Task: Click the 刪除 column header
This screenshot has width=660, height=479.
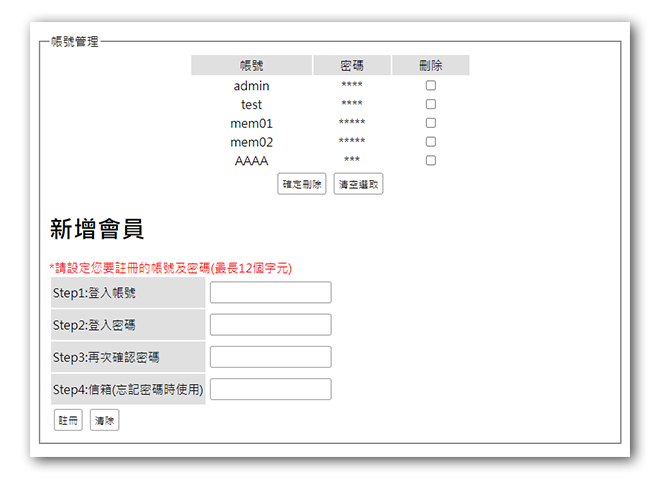Action: (x=431, y=66)
